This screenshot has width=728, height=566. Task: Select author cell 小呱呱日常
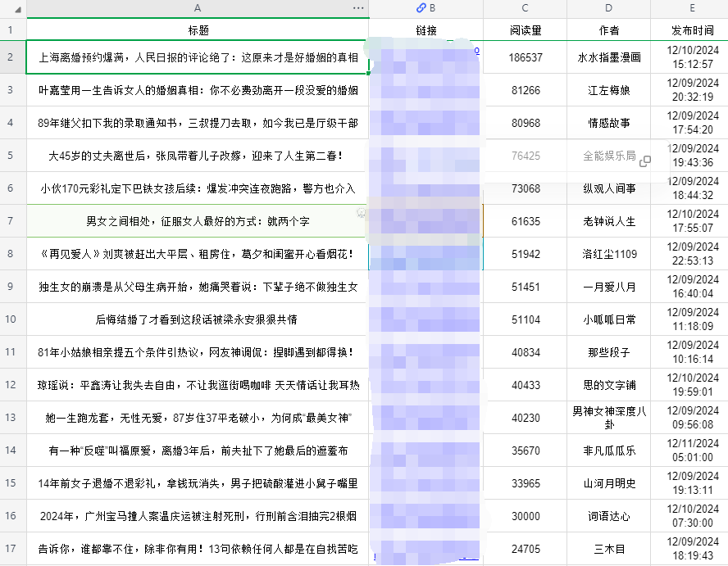pyautogui.click(x=608, y=319)
